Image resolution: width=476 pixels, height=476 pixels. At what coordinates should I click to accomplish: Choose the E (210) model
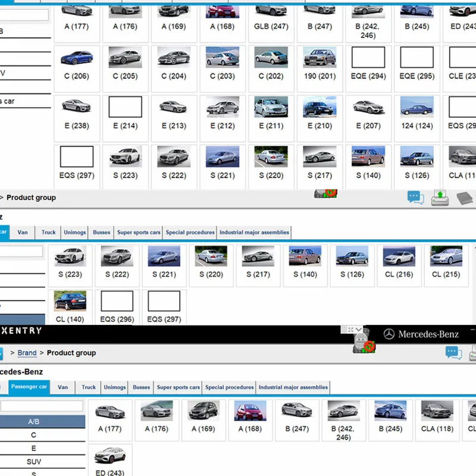pyautogui.click(x=320, y=118)
